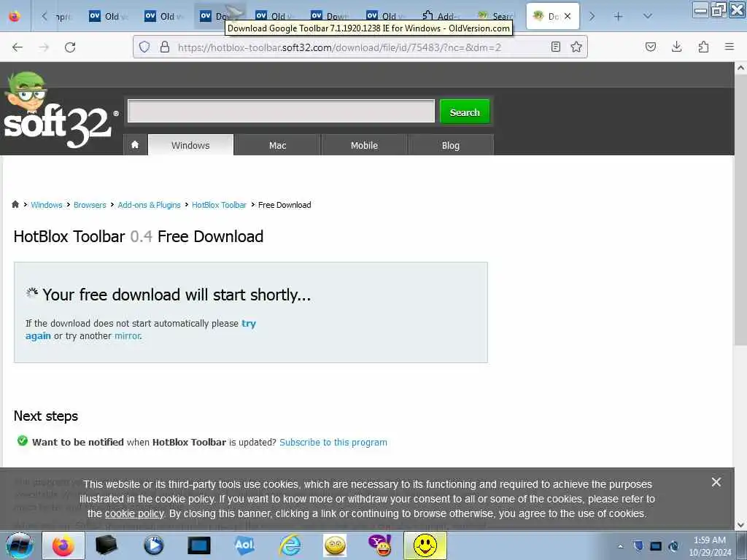Reload the current page
The image size is (747, 560).
(x=70, y=47)
